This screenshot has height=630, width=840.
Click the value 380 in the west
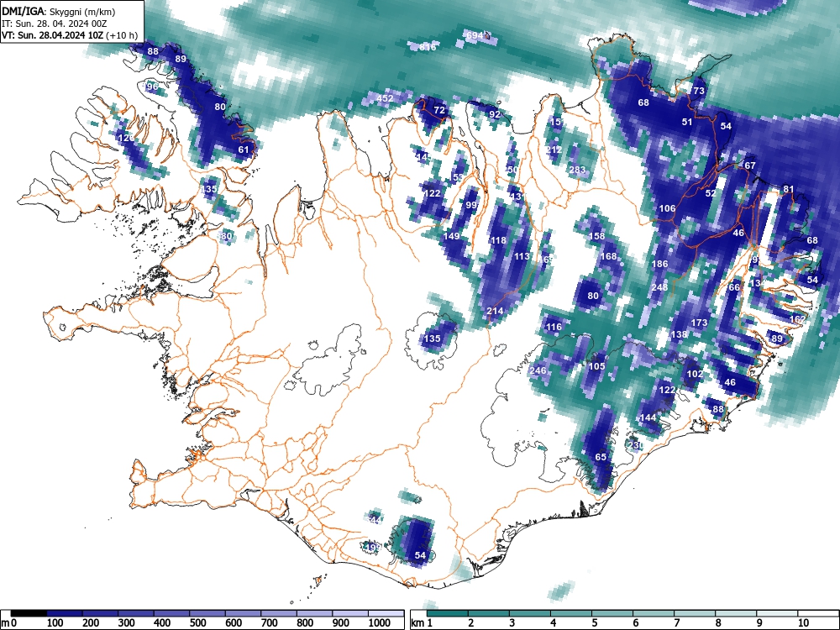point(224,236)
